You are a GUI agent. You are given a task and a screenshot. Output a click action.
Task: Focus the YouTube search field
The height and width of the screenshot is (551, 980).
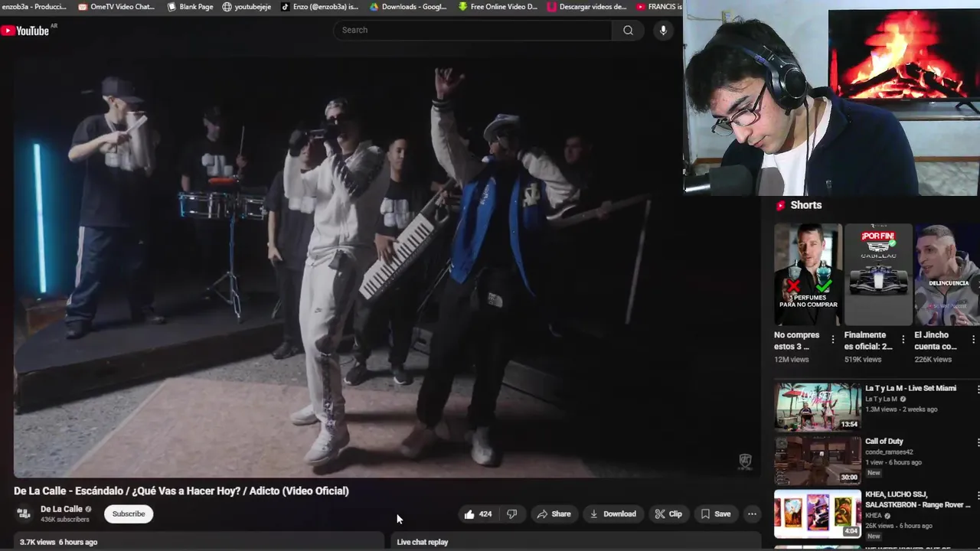pos(472,30)
